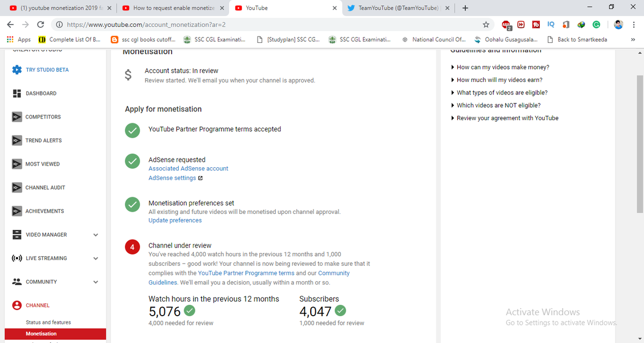
Task: View site information icon in address bar
Action: point(59,25)
